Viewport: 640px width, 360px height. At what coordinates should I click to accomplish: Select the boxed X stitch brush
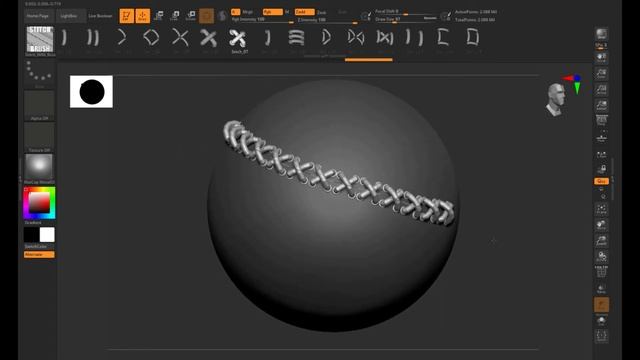click(385, 38)
